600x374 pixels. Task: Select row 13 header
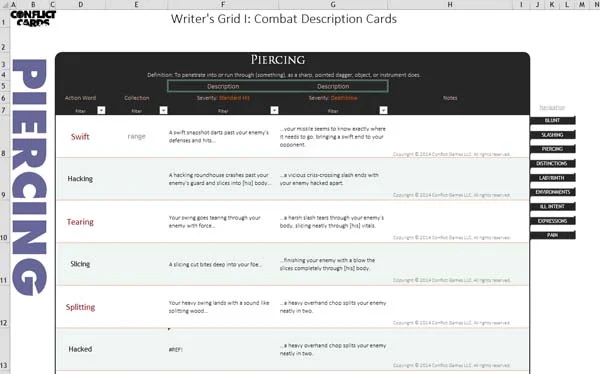point(4,350)
